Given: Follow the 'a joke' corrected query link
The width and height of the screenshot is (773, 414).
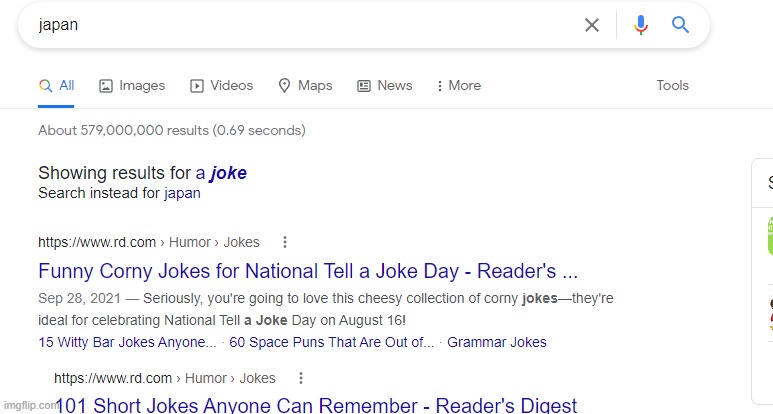Looking at the screenshot, I should [x=221, y=173].
